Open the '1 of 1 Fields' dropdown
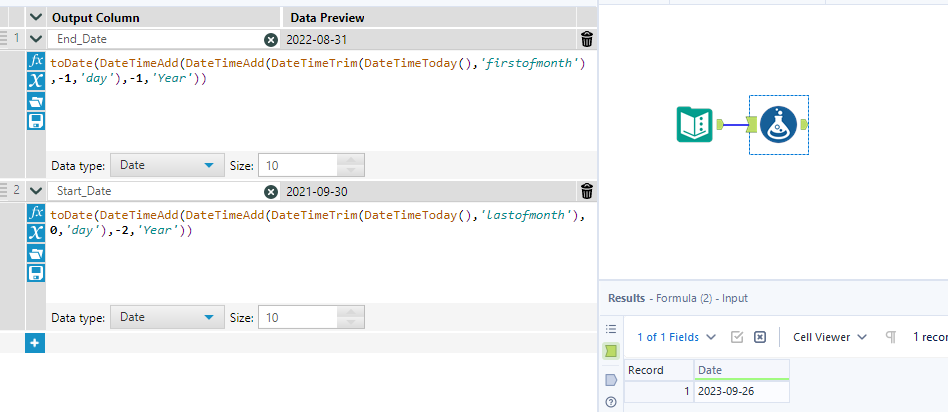This screenshot has height=412, width=948. pos(676,337)
